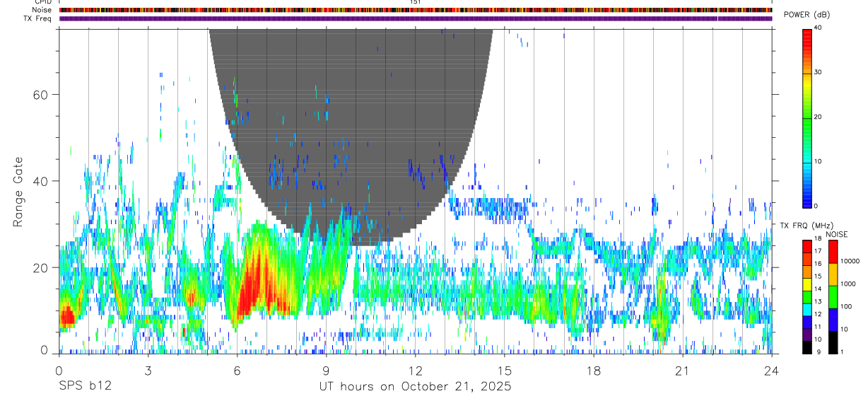
Task: Click the x-axis tick label 6
Action: [x=237, y=371]
